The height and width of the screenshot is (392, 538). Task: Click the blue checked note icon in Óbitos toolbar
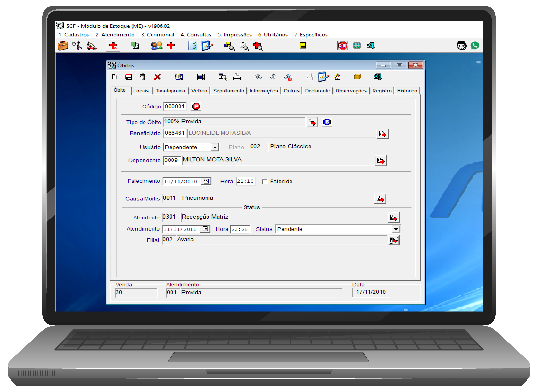323,77
